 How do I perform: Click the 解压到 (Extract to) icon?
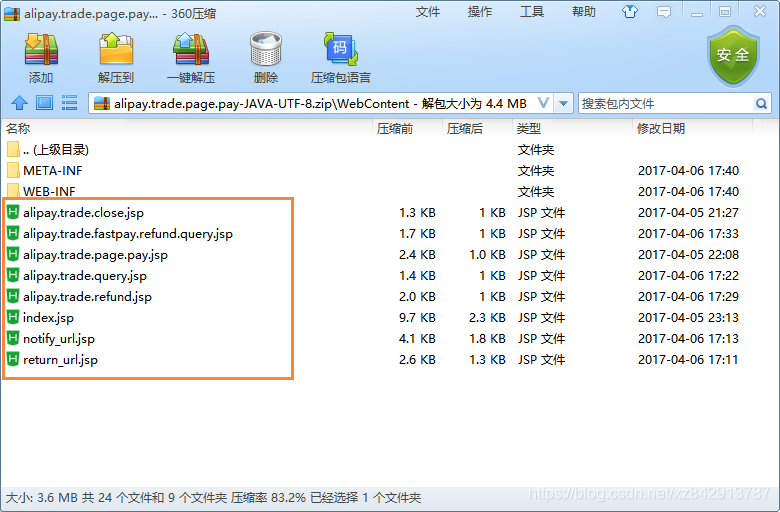click(116, 49)
